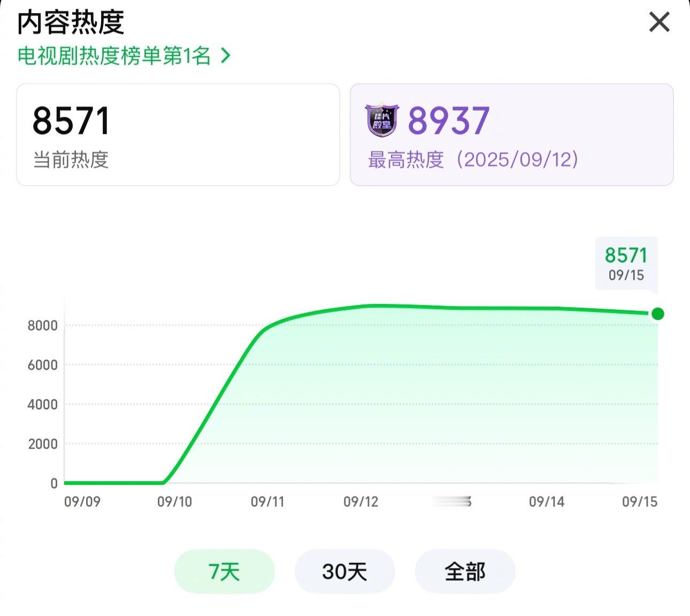Viewport: 690px width, 616px height.
Task: Open the 电视剧热度榜单第1名 ranking link
Action: tap(124, 56)
